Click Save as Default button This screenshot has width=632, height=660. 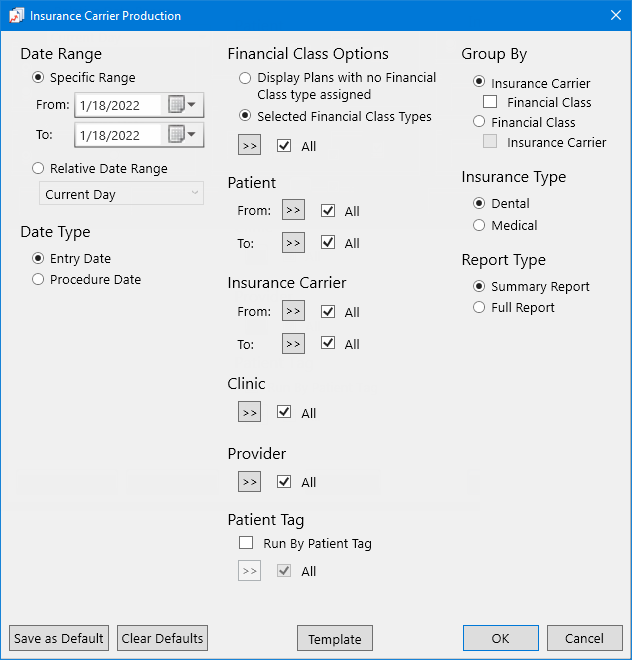[x=59, y=638]
